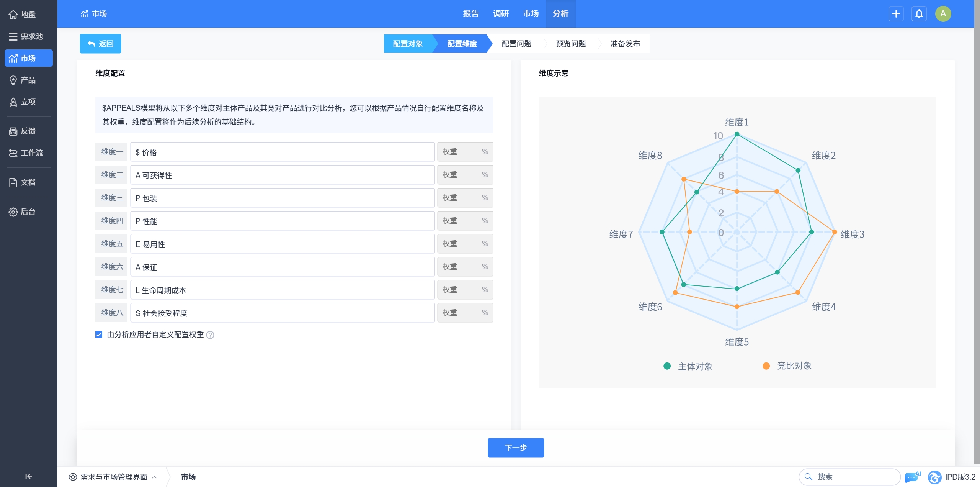The width and height of the screenshot is (980, 487).
Task: Open the notification bell icon
Action: (x=919, y=14)
